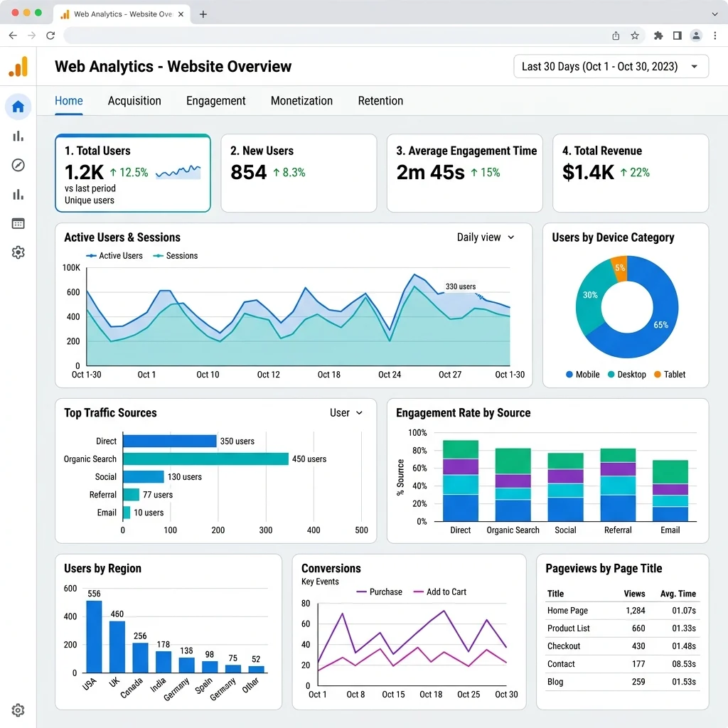Click the analytics logo icon
This screenshot has height=728, width=728.
coord(18,66)
